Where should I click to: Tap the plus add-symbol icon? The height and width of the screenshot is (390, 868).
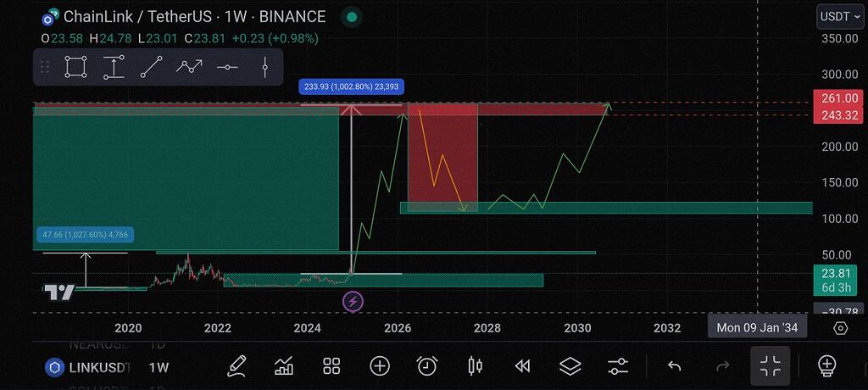(x=380, y=365)
